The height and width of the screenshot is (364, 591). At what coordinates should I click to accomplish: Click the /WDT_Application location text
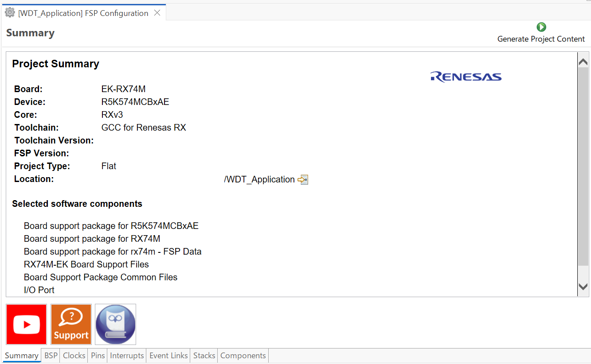(x=259, y=179)
